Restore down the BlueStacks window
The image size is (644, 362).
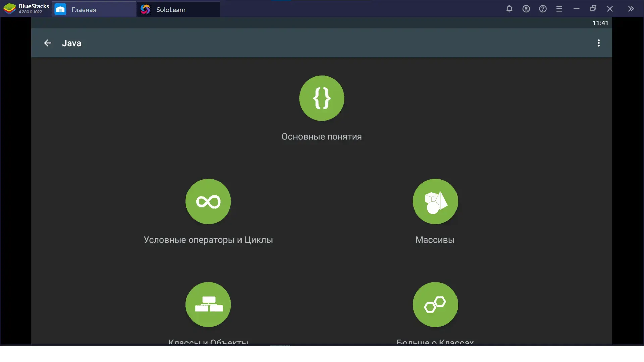point(593,9)
